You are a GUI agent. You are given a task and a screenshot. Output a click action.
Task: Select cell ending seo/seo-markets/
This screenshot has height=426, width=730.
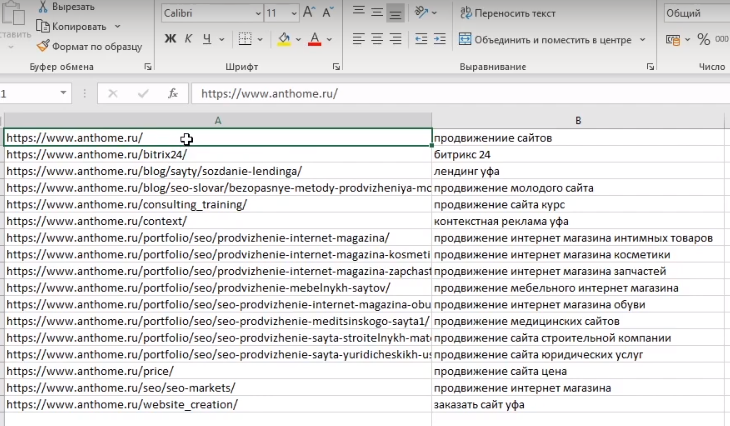click(218, 388)
